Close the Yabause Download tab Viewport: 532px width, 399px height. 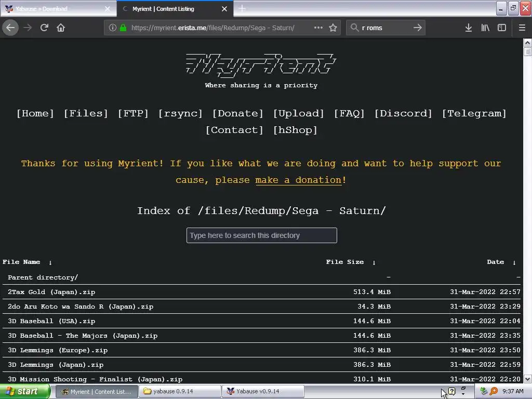point(108,9)
